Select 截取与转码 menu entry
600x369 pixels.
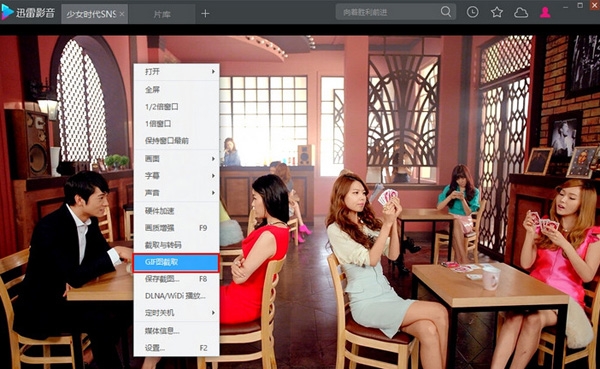(176, 245)
